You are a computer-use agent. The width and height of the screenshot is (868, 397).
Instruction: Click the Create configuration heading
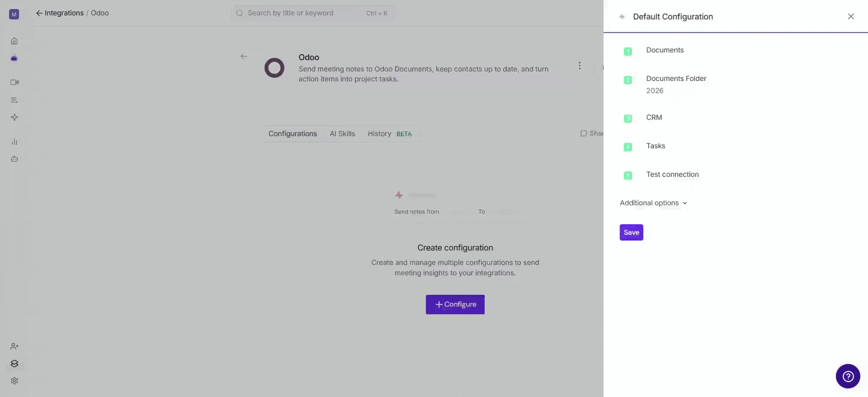pyautogui.click(x=455, y=248)
